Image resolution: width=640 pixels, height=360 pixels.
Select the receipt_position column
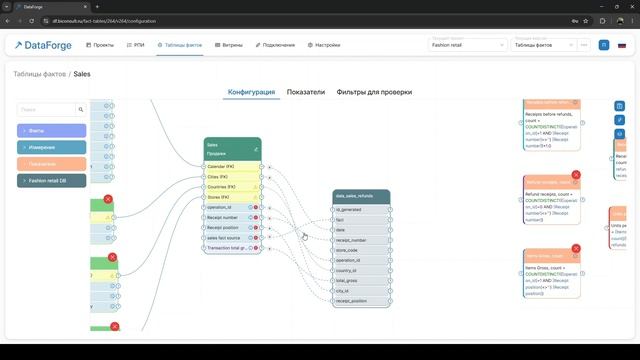[361, 301]
